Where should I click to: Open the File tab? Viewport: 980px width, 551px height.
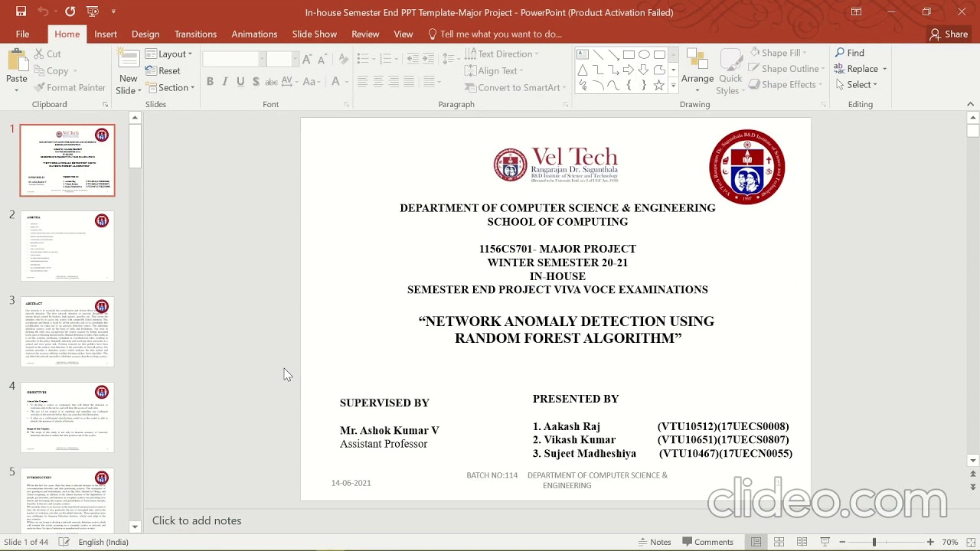click(x=22, y=34)
